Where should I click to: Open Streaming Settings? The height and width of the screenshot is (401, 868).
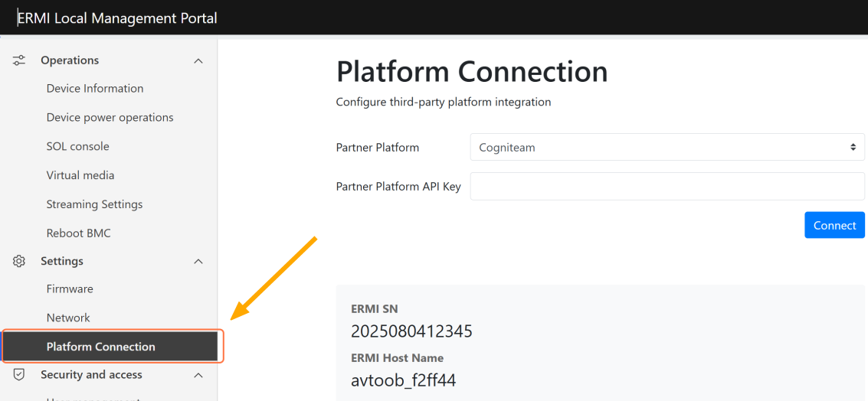point(94,204)
